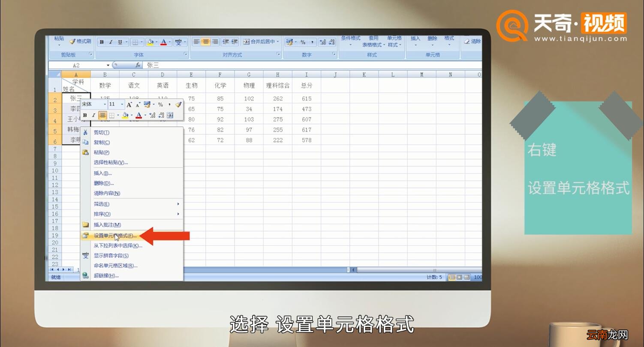644x347 pixels.
Task: Click fill color bucket on mini toolbar
Action: [125, 115]
